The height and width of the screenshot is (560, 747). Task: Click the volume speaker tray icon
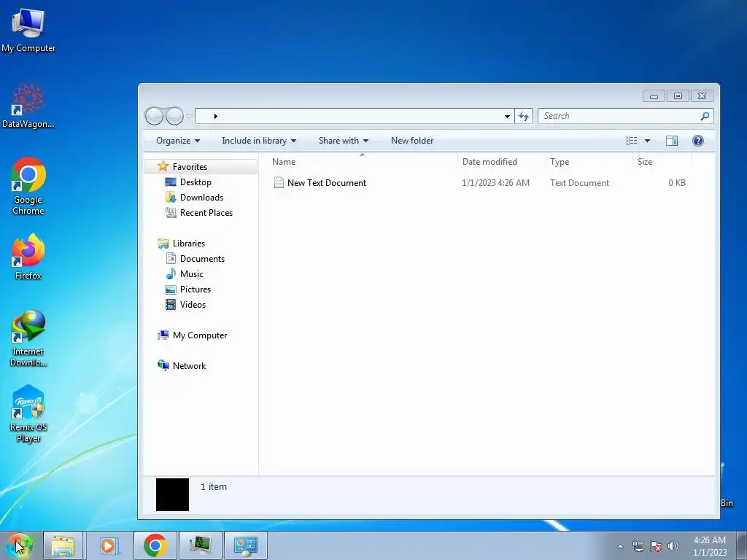click(673, 546)
